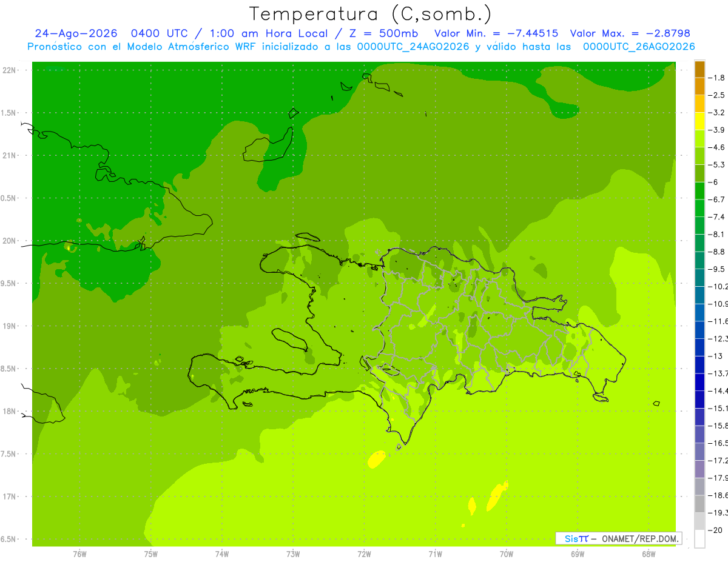The image size is (728, 562).
Task: Click the "-9.5" legend value
Action: pyautogui.click(x=716, y=269)
